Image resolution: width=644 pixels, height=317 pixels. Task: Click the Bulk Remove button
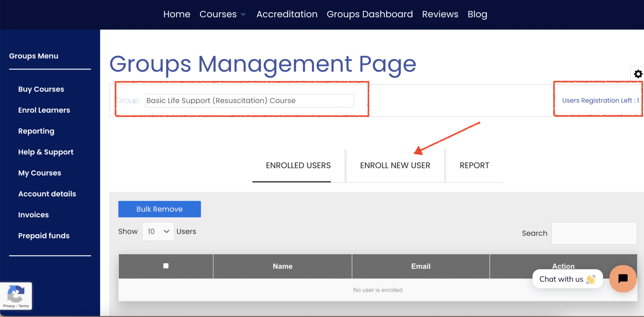coord(159,209)
